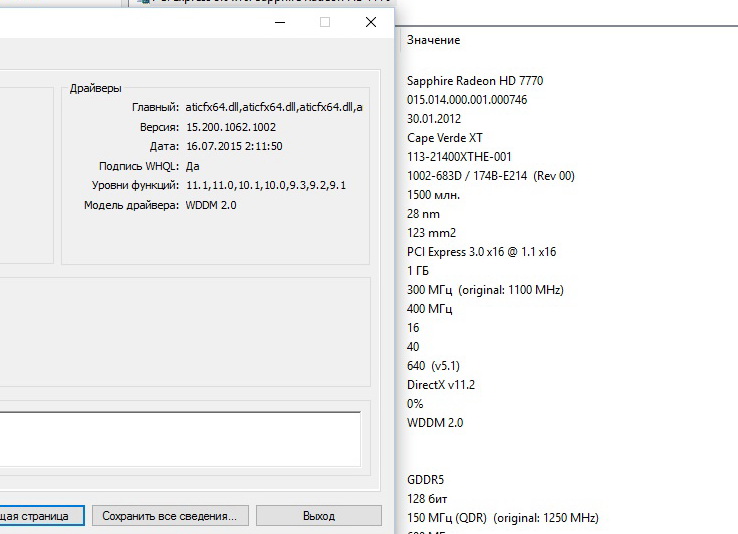Click the 'Да' WHQL signature value

tap(193, 166)
